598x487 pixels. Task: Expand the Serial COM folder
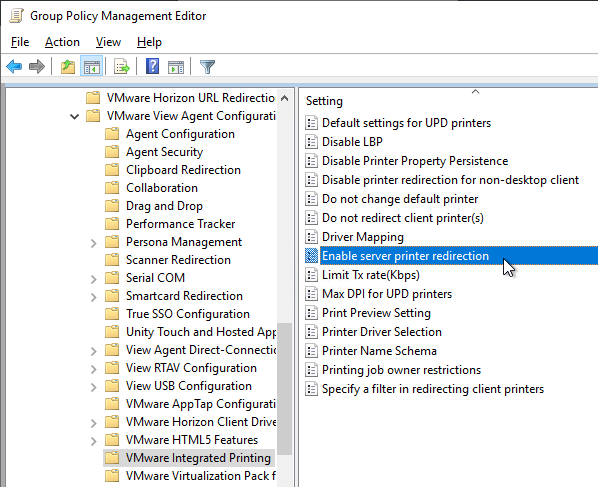(x=93, y=279)
